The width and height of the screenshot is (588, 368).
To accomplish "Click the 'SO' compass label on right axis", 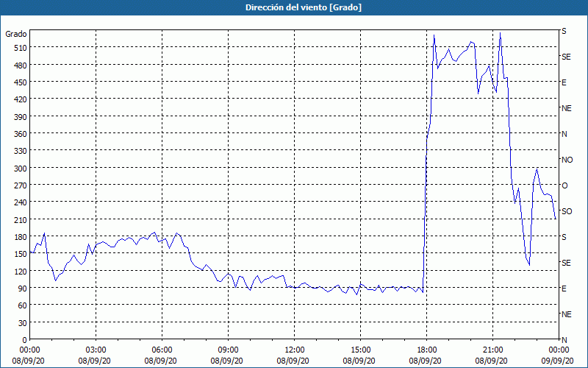I will (567, 211).
